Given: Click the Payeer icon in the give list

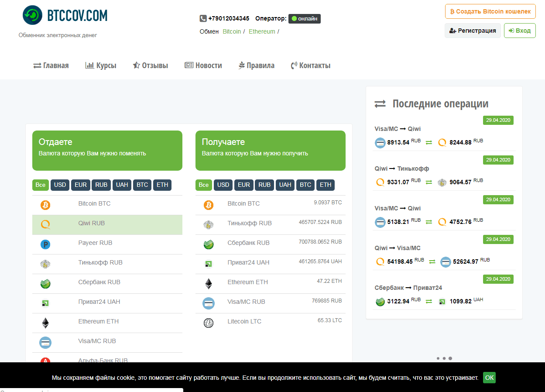Looking at the screenshot, I should point(45,244).
